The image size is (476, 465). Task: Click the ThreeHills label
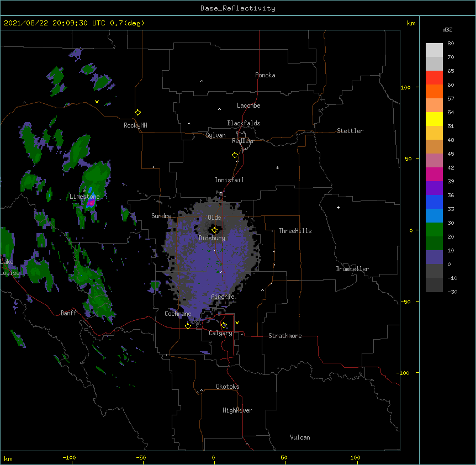pos(295,231)
